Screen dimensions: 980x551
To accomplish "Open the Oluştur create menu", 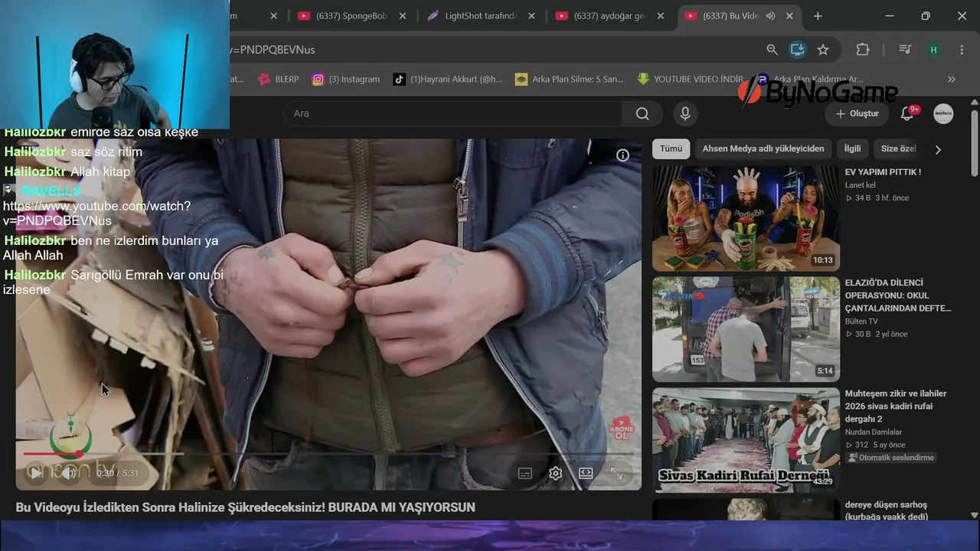I will [857, 114].
